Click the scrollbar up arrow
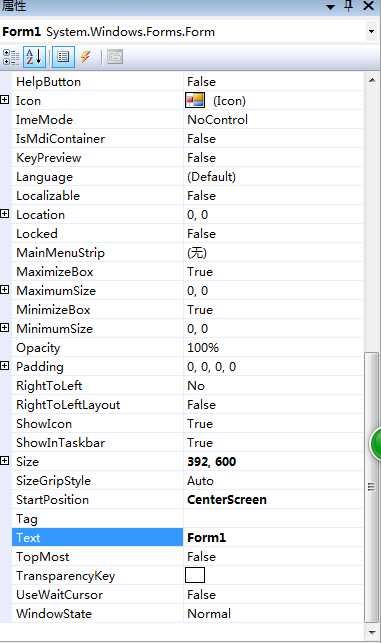 [x=372, y=80]
